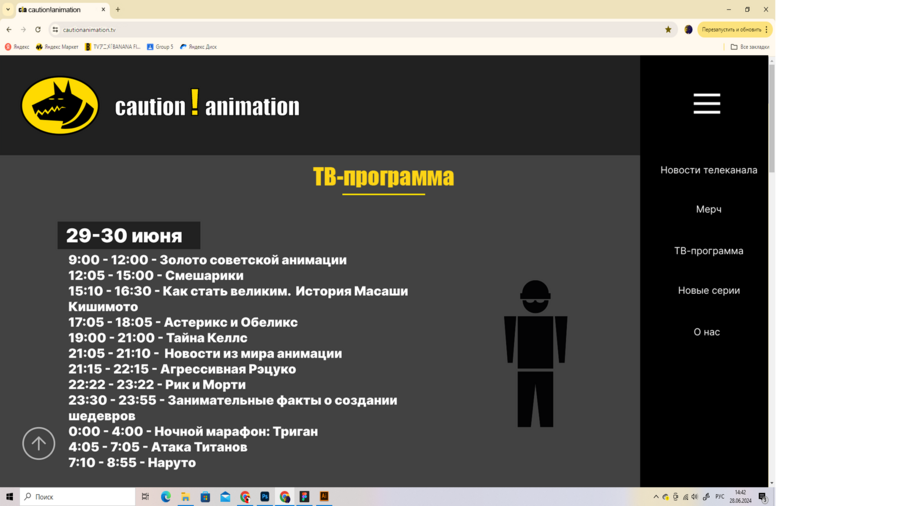900x506 pixels.
Task: Click the address bar showing cautionanimation.tv
Action: [350, 30]
